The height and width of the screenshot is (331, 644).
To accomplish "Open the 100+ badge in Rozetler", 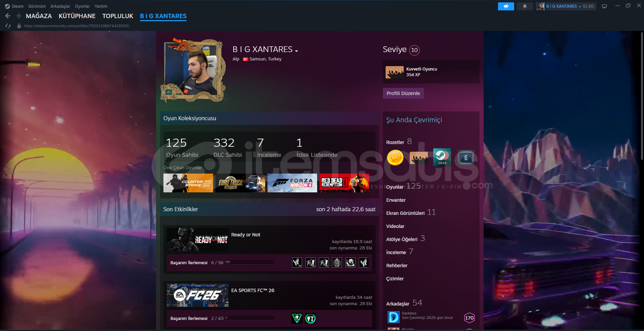I will click(x=419, y=157).
